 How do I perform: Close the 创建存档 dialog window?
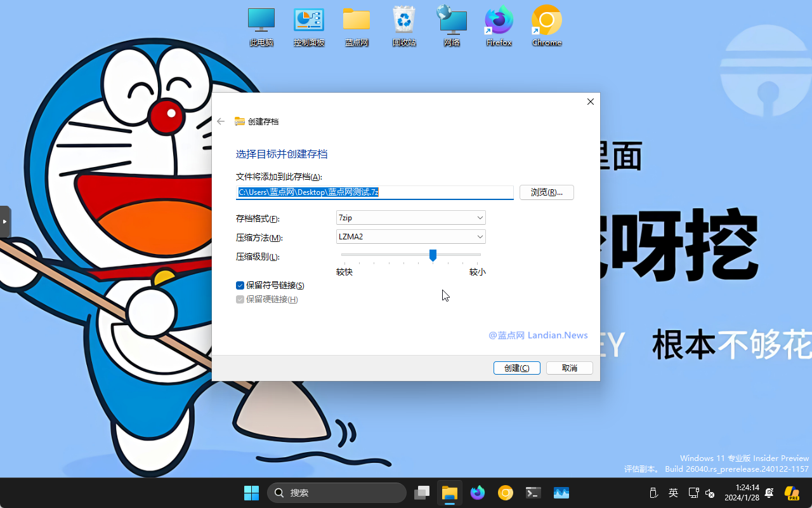pos(591,102)
